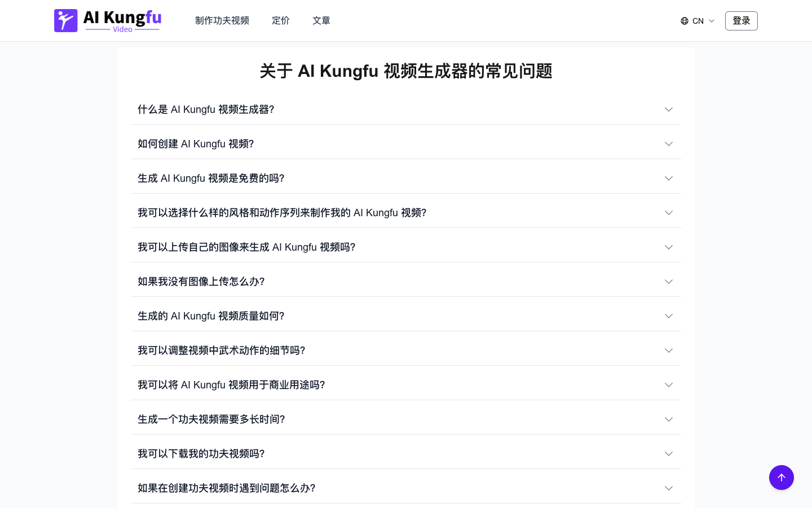Expand 生成 AI Kungfu 视频是免费的吗?

pos(406,178)
